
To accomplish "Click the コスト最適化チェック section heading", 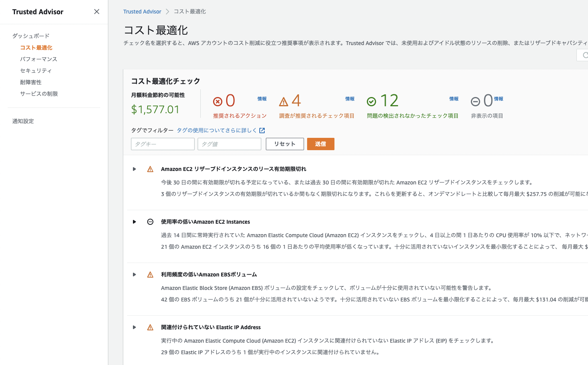I will 166,81.
